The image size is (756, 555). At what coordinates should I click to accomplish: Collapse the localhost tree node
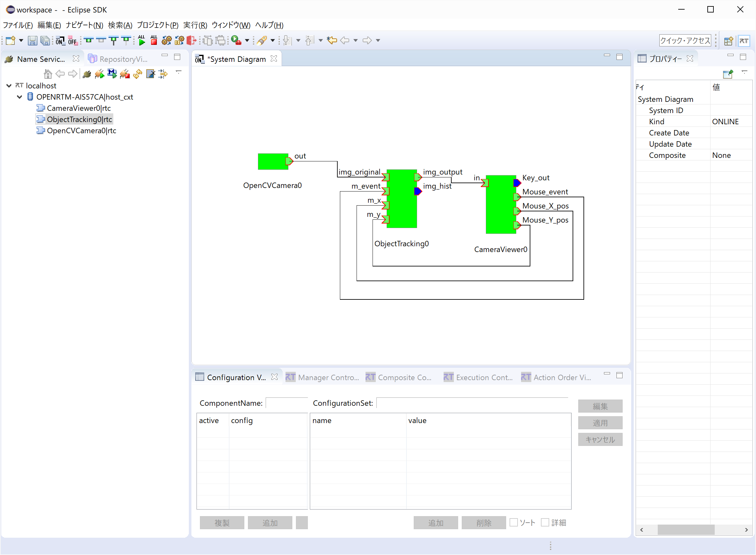coord(9,86)
